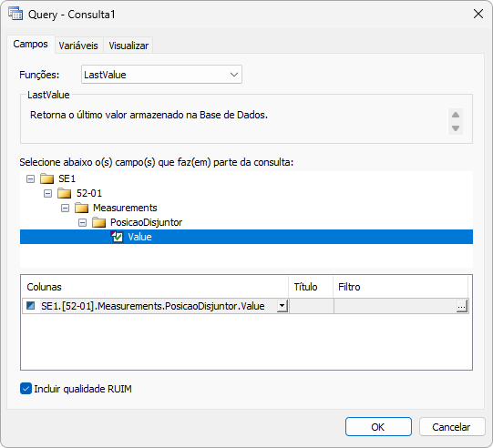
Task: Collapse the SE1 tree node
Action: click(x=30, y=179)
